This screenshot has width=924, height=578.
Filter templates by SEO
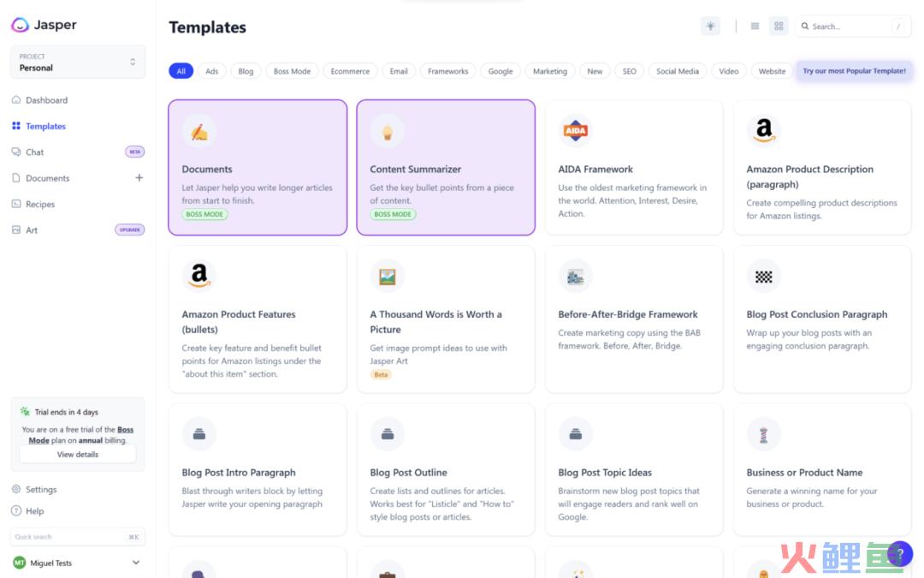630,71
